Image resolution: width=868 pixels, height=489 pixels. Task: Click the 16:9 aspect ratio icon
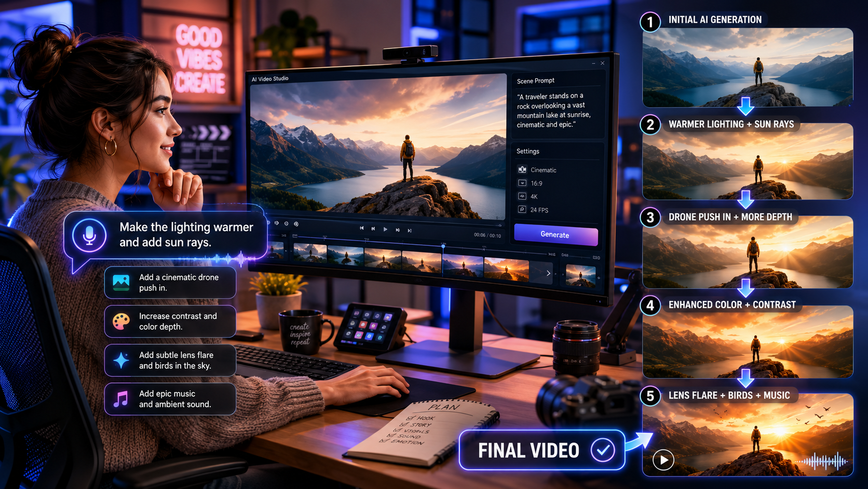(x=522, y=183)
